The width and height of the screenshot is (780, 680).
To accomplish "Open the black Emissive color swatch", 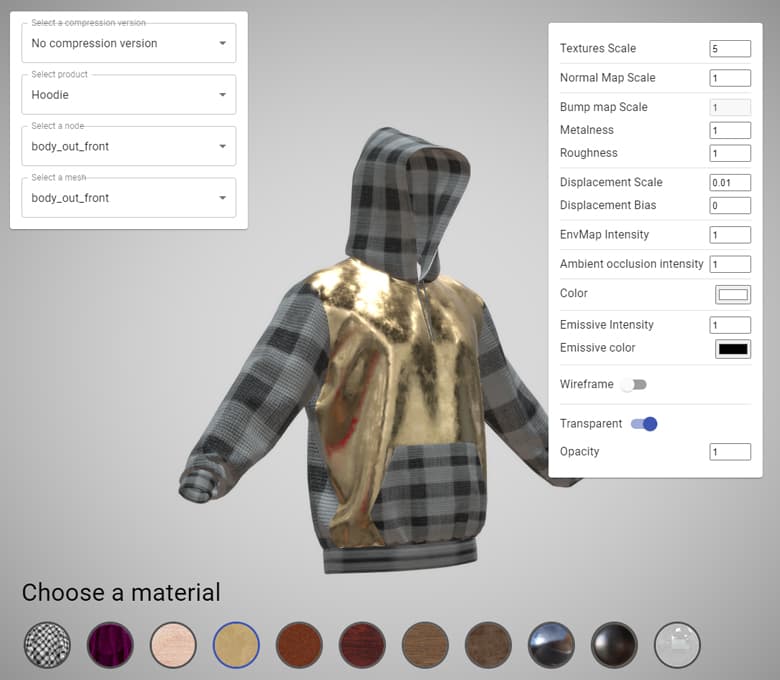I will [732, 349].
